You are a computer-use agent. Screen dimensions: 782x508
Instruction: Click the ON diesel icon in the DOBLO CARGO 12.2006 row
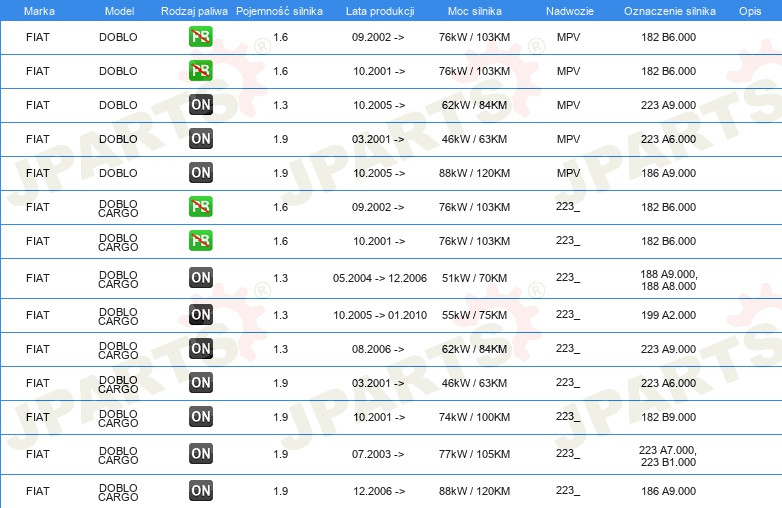pyautogui.click(x=200, y=491)
